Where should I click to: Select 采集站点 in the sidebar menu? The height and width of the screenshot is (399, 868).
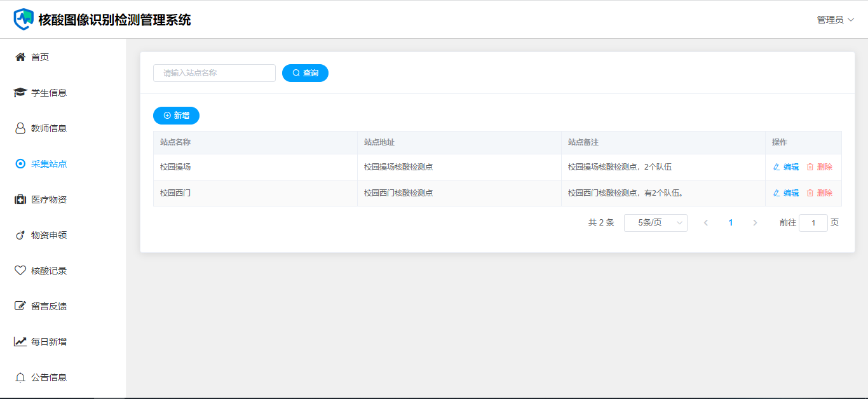[49, 164]
